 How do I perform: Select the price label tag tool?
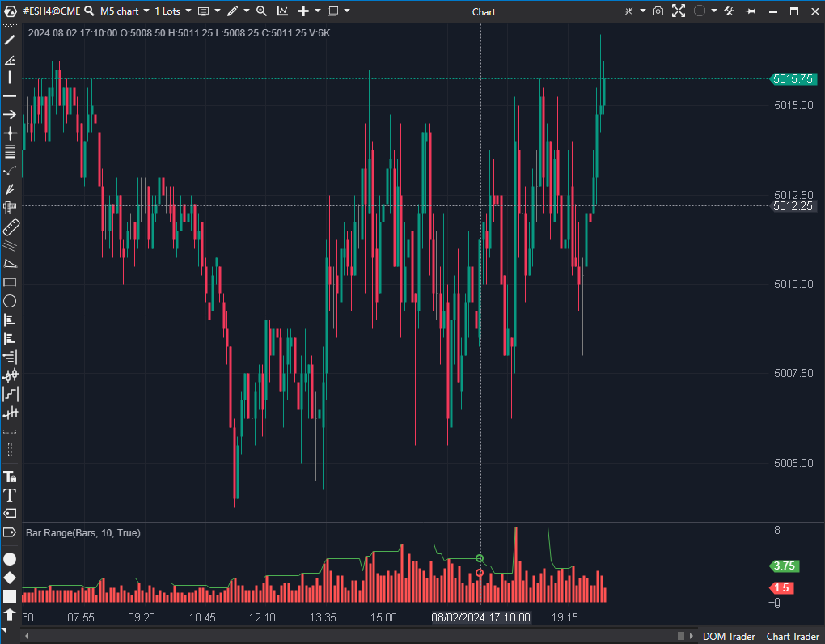[x=10, y=514]
